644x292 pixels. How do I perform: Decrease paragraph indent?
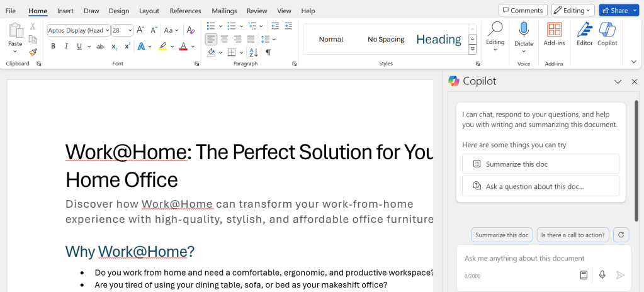click(x=274, y=26)
